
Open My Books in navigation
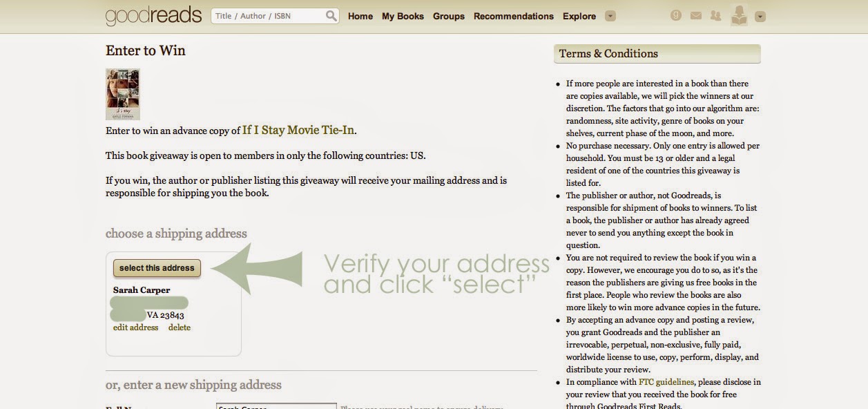[403, 16]
